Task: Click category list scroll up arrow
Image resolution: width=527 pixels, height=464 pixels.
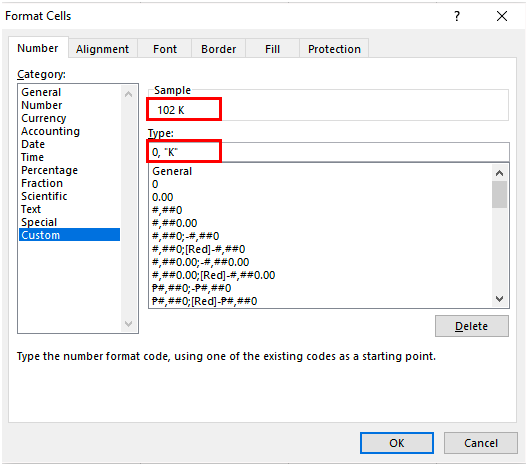Action: coord(128,94)
